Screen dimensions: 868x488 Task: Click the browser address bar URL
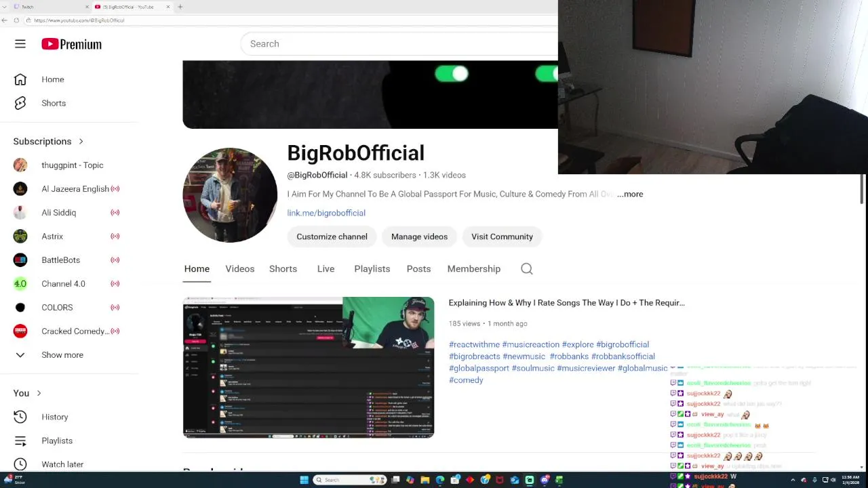pos(79,20)
